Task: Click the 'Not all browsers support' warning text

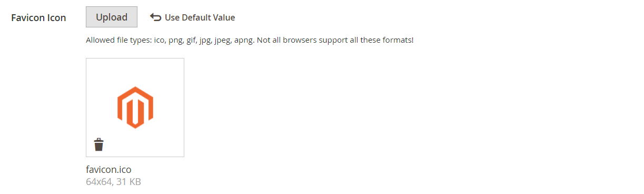Action: point(303,40)
